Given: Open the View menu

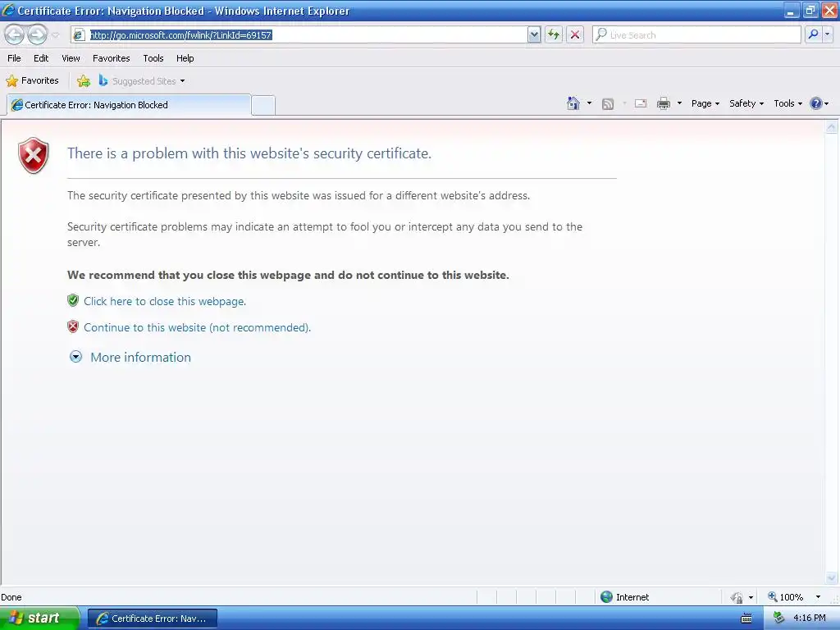Looking at the screenshot, I should [71, 58].
